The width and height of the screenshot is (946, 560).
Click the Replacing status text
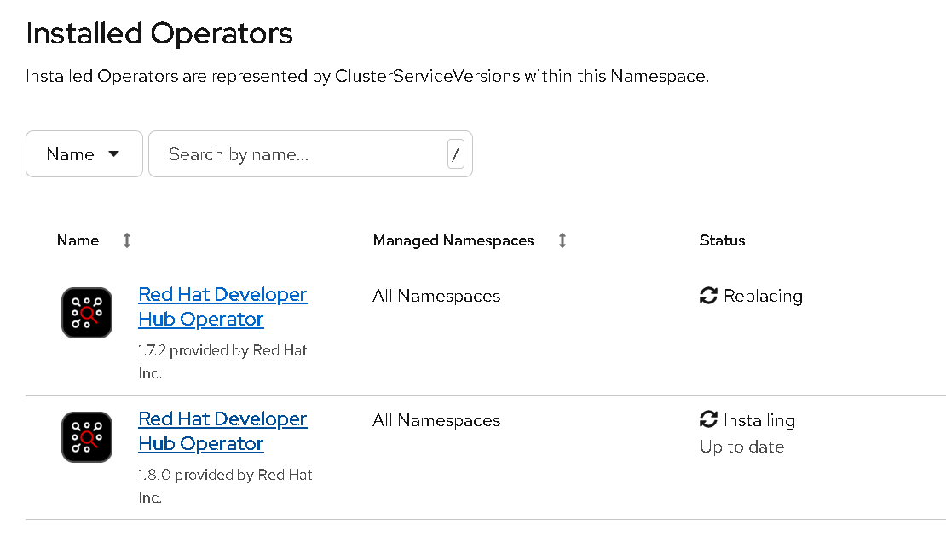763,296
